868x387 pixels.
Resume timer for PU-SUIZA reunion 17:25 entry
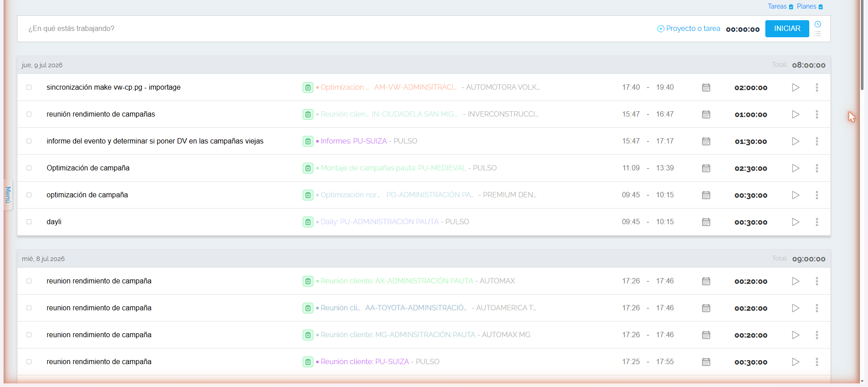[x=795, y=362]
